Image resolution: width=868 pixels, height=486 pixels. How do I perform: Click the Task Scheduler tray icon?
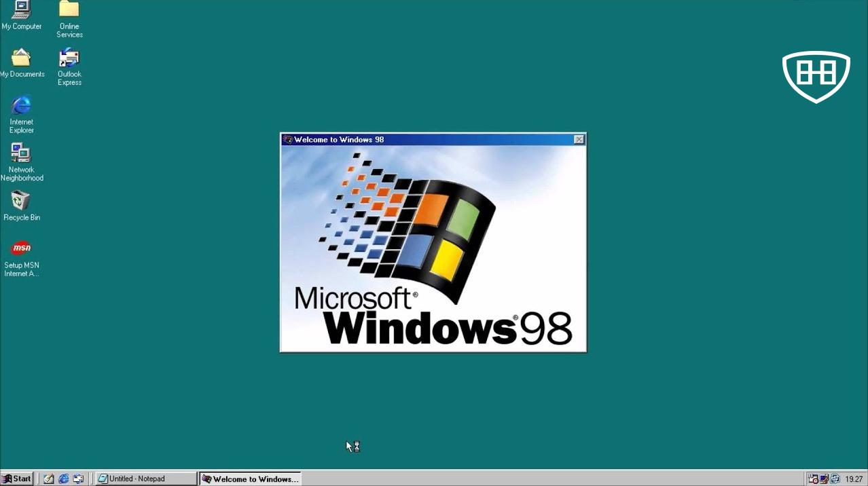[813, 479]
